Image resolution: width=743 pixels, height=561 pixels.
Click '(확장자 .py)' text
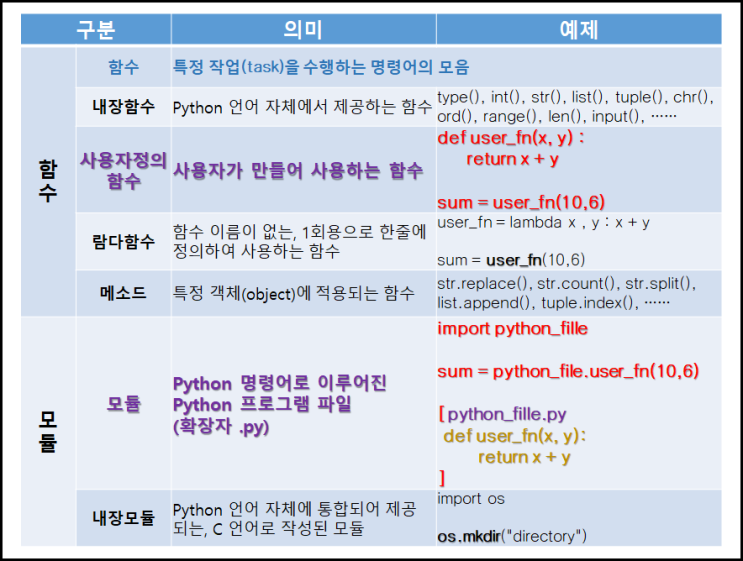[221, 426]
